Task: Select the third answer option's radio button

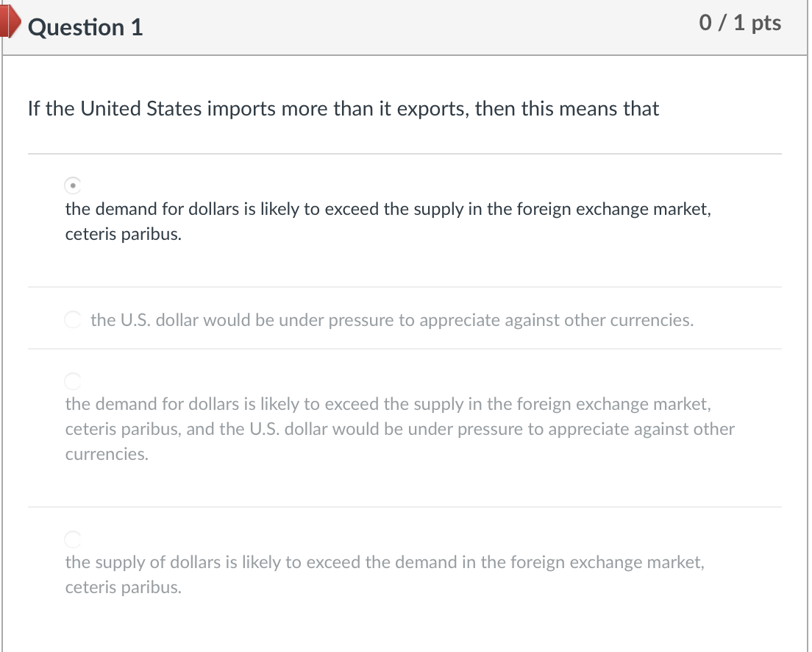Action: click(72, 381)
